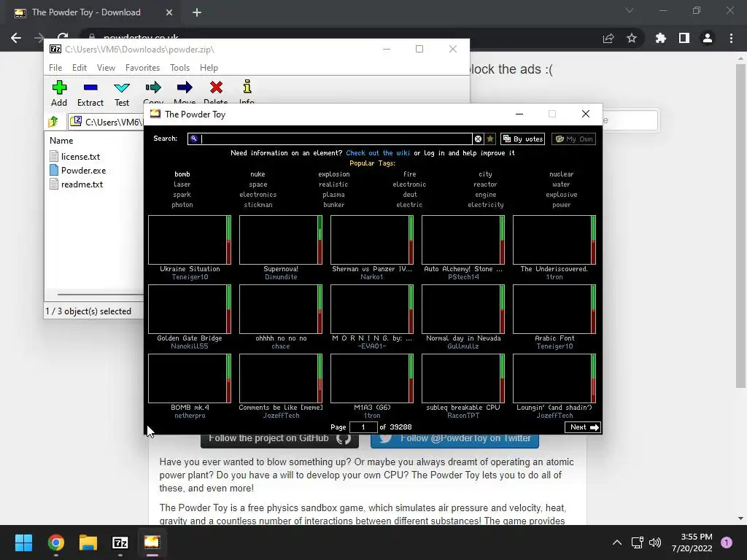Toggle favorites star filter in Powder Toy
The width and height of the screenshot is (747, 560).
coord(490,139)
